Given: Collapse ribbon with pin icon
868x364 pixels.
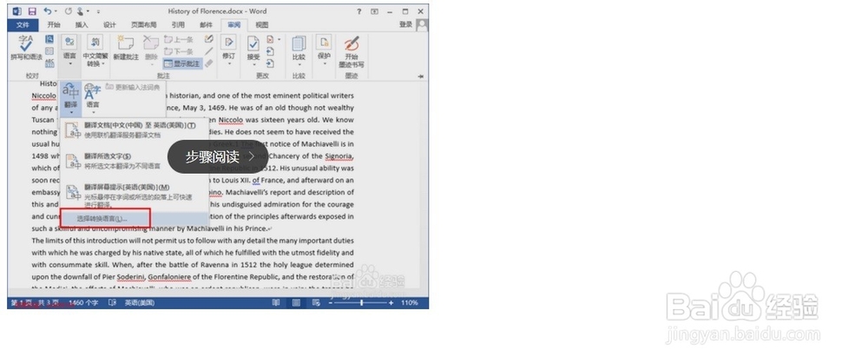Looking at the screenshot, I should [x=420, y=76].
